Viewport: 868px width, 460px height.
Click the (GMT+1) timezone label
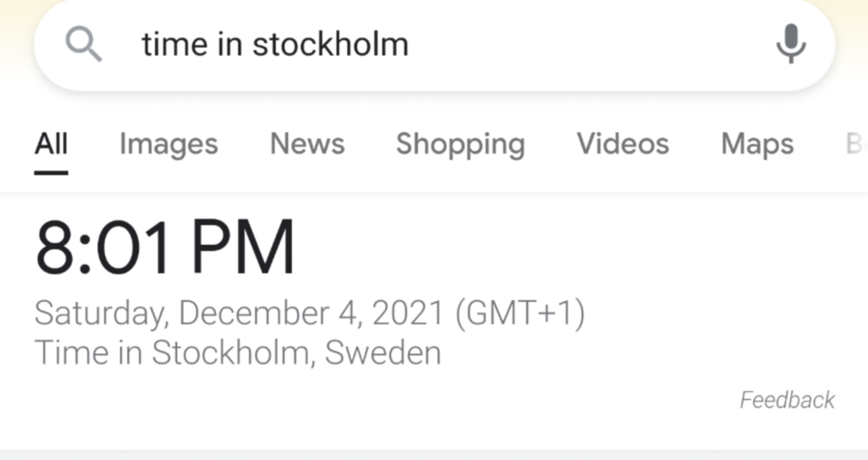click(520, 313)
